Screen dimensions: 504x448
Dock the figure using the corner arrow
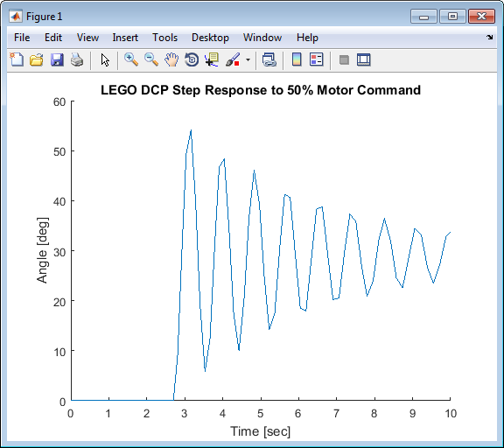point(489,38)
